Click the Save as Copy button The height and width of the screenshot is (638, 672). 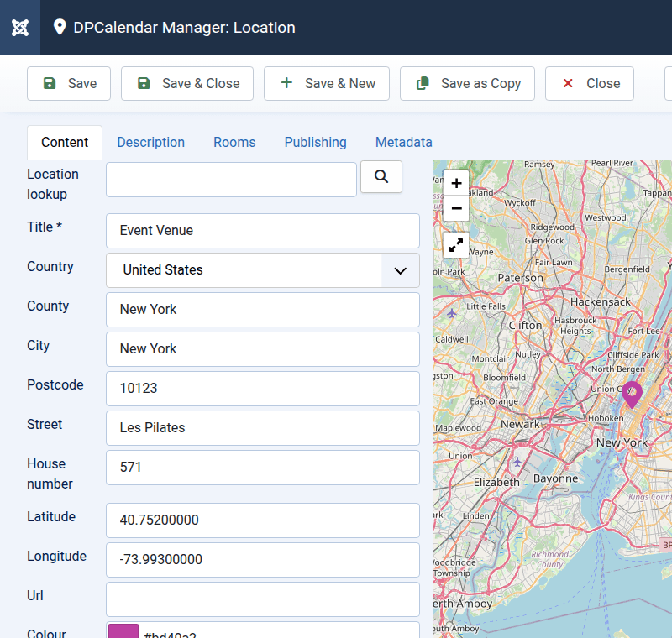point(467,83)
